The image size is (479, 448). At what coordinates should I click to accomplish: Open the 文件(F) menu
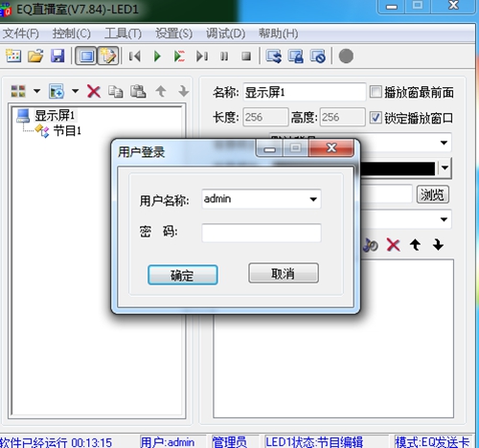(x=21, y=34)
